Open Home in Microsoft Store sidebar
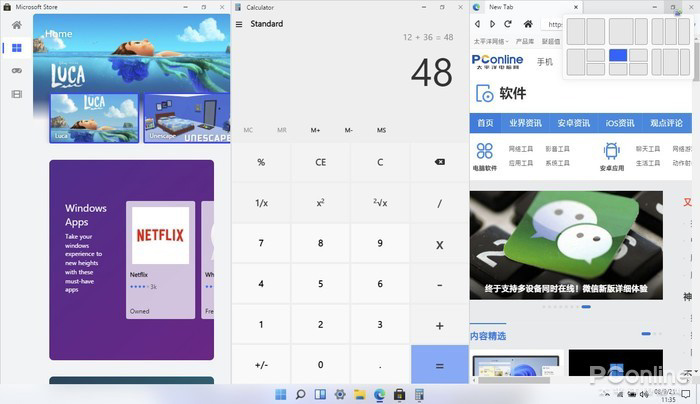700x404 pixels. pos(17,25)
